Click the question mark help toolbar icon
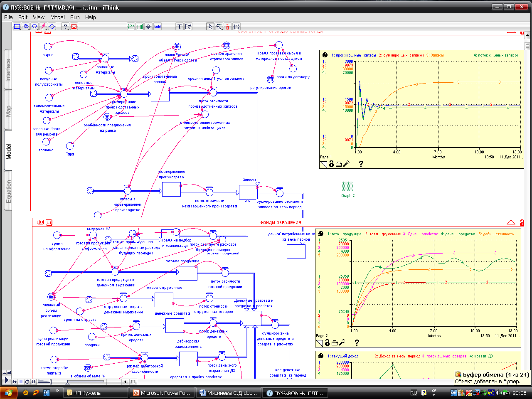The width and height of the screenshot is (532, 399). click(65, 27)
